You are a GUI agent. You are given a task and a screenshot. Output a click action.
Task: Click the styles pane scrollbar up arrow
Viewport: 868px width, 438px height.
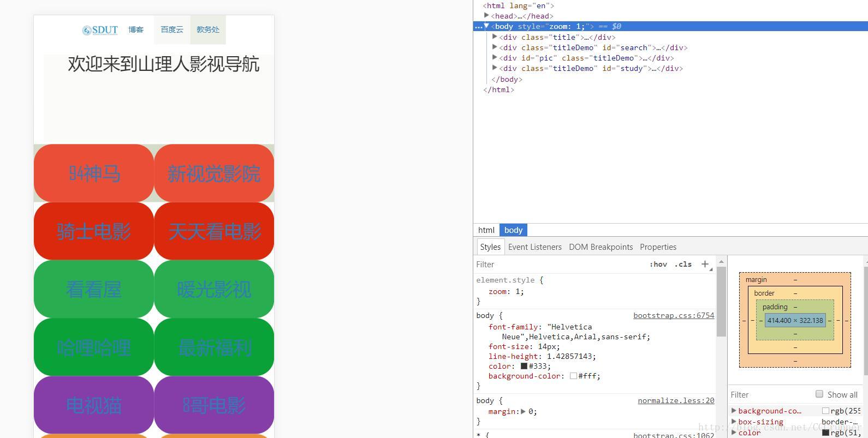pyautogui.click(x=721, y=262)
